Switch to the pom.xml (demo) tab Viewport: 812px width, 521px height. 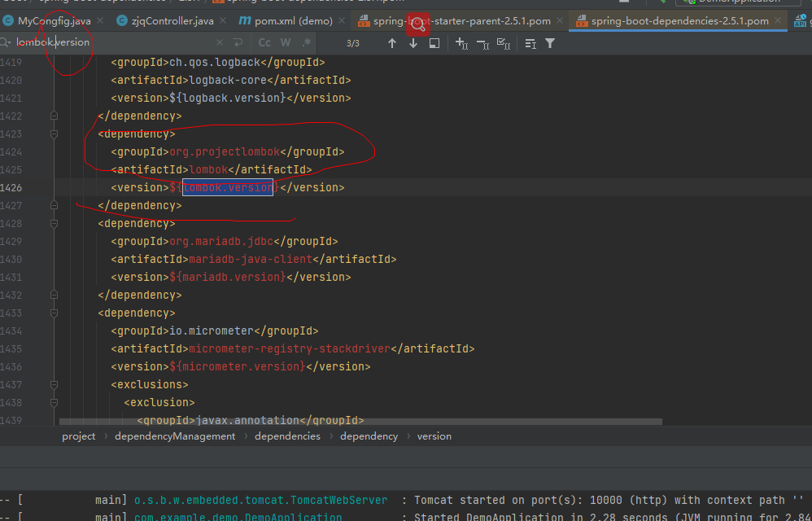(293, 21)
